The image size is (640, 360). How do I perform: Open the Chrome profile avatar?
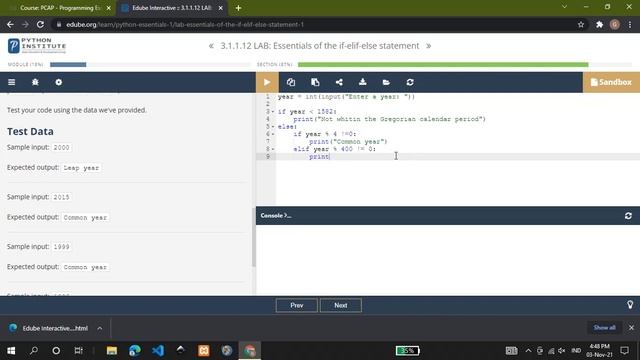615,24
